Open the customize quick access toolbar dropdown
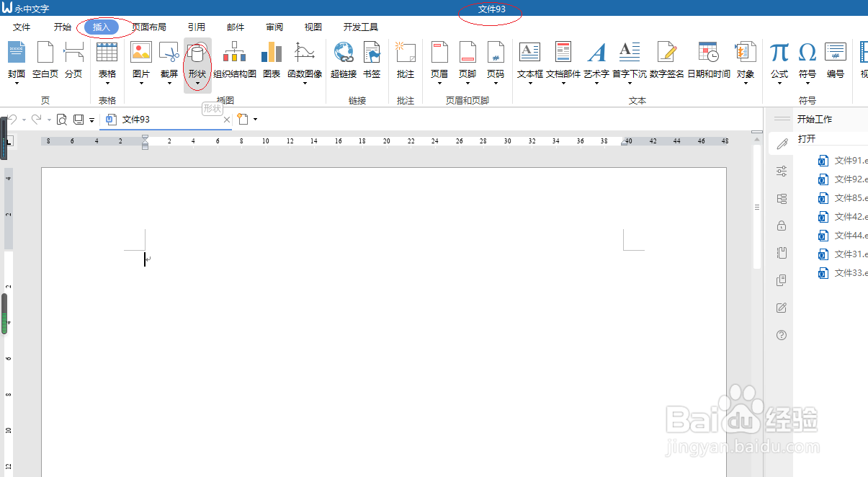 (x=92, y=120)
